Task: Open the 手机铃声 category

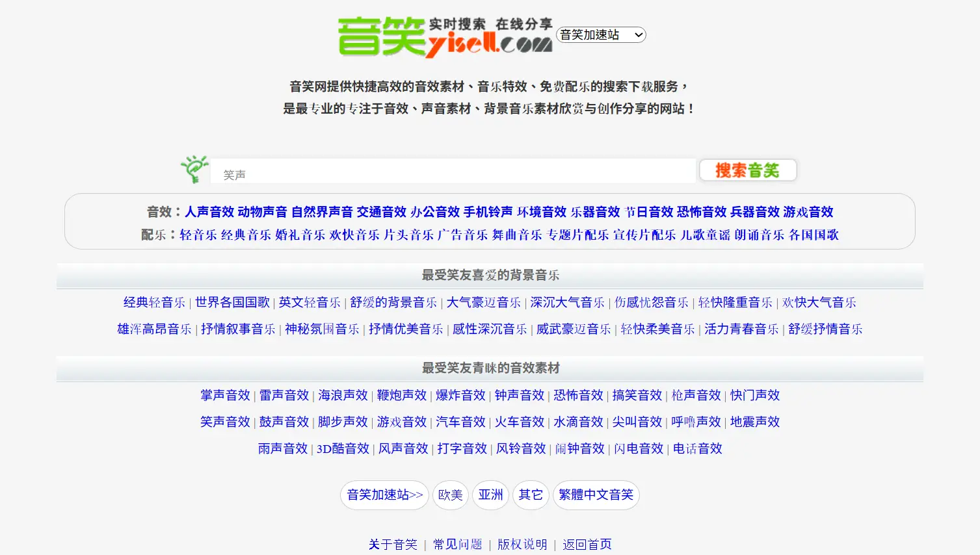Action: (x=488, y=212)
